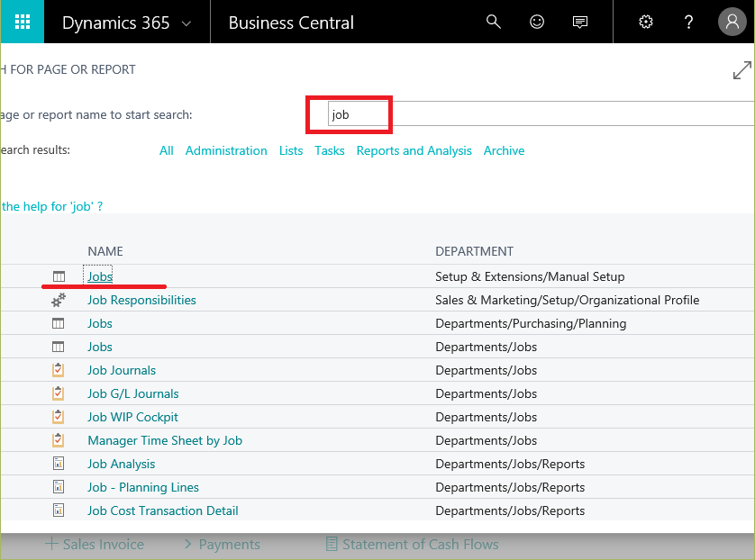Click task icon beside Job Journals
This screenshot has height=560, width=755.
[59, 370]
